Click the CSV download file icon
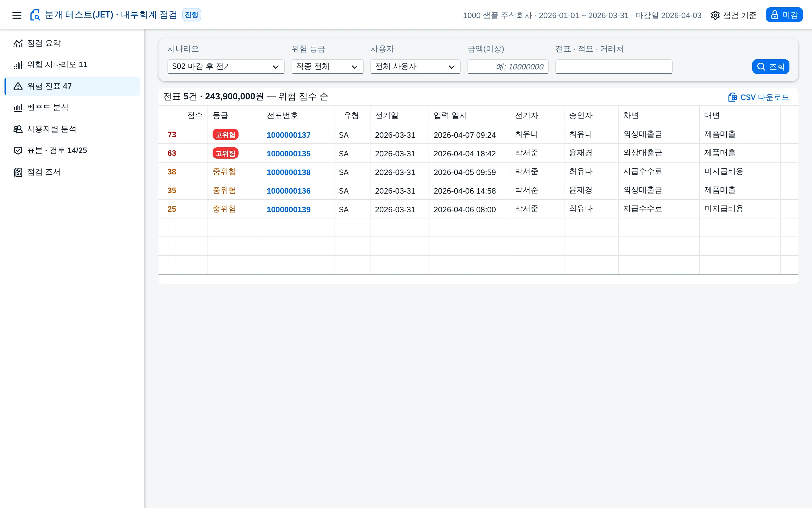This screenshot has width=812, height=508. point(732,97)
